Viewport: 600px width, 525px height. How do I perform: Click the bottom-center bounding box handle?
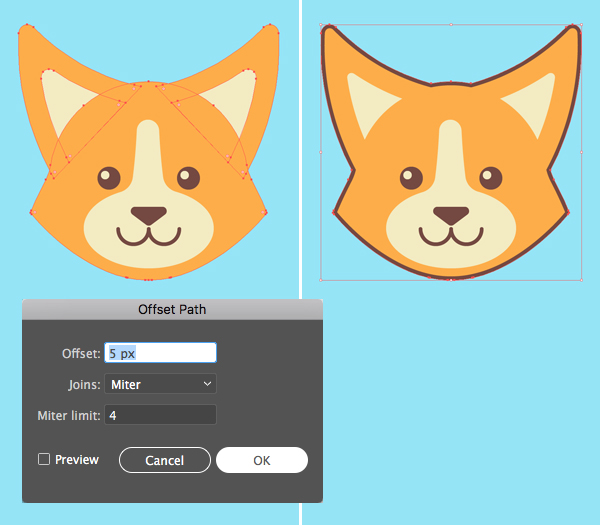click(x=451, y=280)
